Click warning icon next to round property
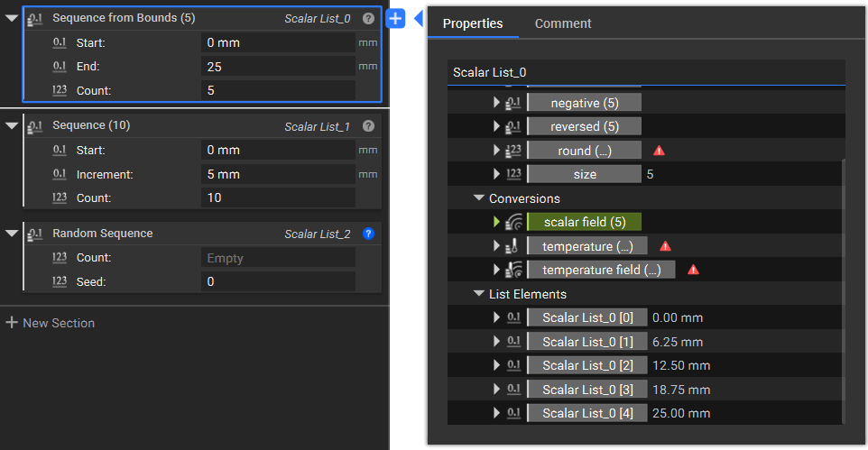This screenshot has width=868, height=450. (659, 151)
